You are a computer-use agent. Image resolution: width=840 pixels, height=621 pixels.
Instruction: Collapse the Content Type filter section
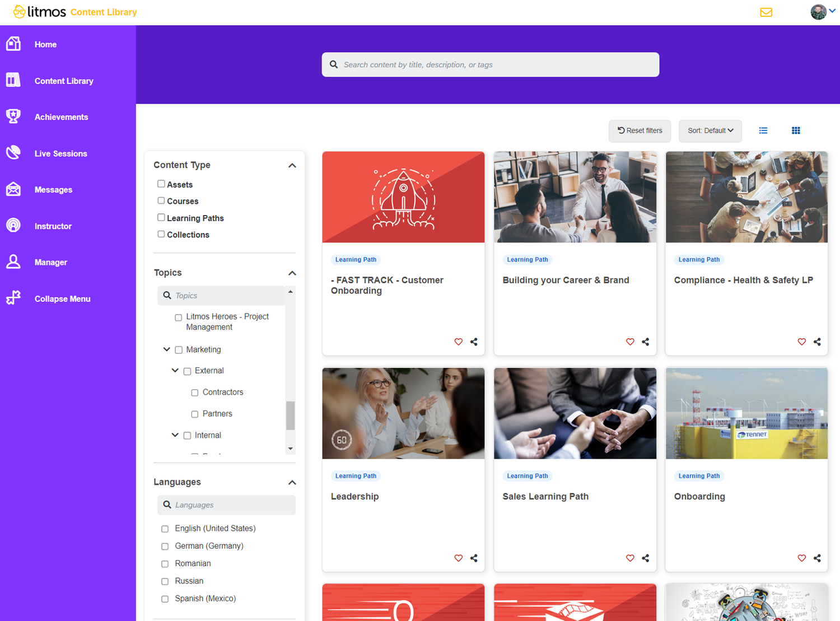click(292, 165)
